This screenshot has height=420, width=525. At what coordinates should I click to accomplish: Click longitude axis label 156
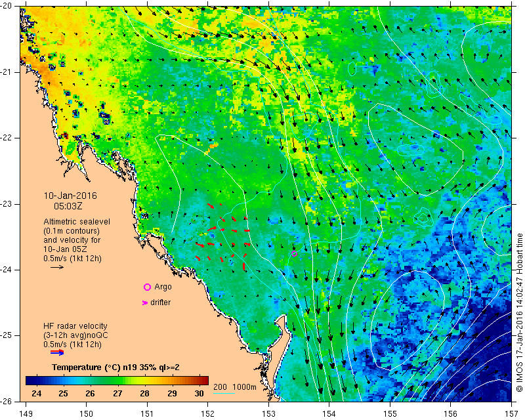point(451,414)
